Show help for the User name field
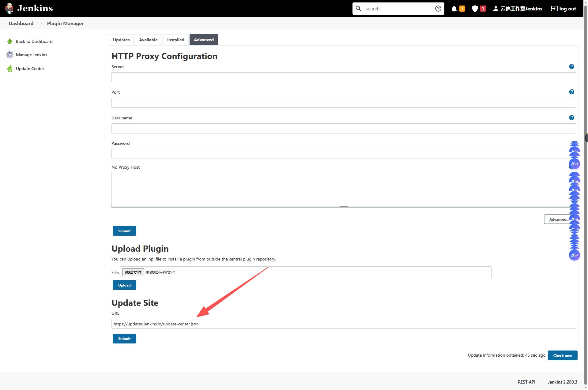Screen dimensions: 588x390 pos(571,118)
